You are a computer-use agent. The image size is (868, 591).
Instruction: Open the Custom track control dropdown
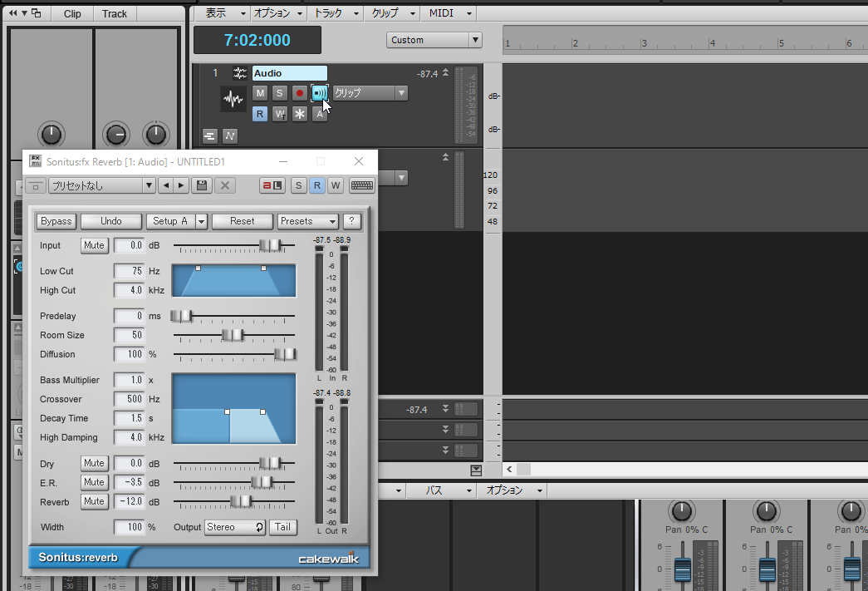(434, 40)
